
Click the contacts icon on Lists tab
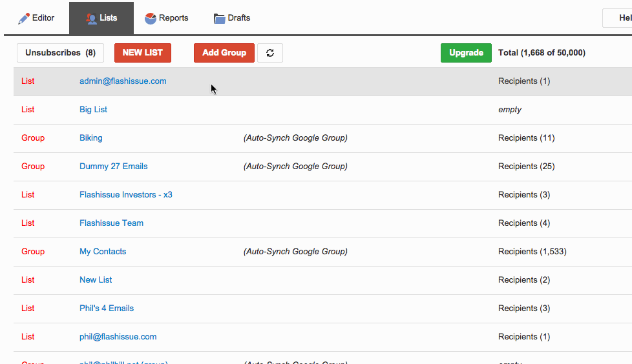tap(92, 19)
